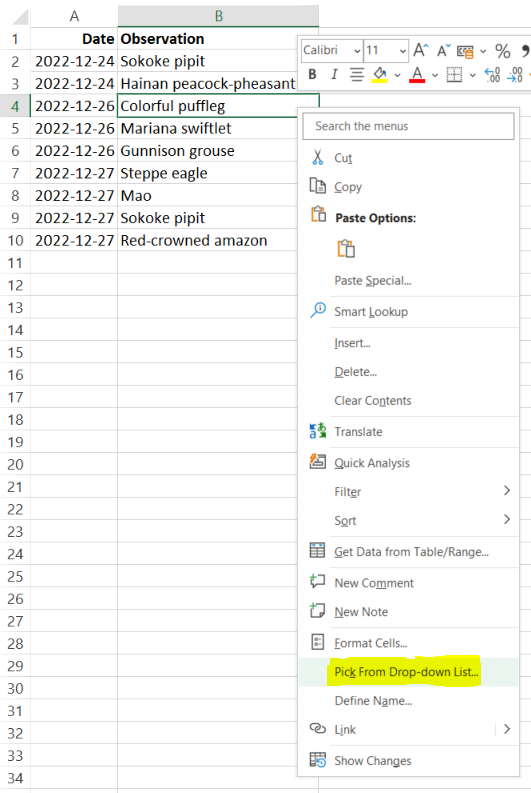Toggle Bold in the mini toolbar
Screen dimensions: 531x793
pos(313,75)
